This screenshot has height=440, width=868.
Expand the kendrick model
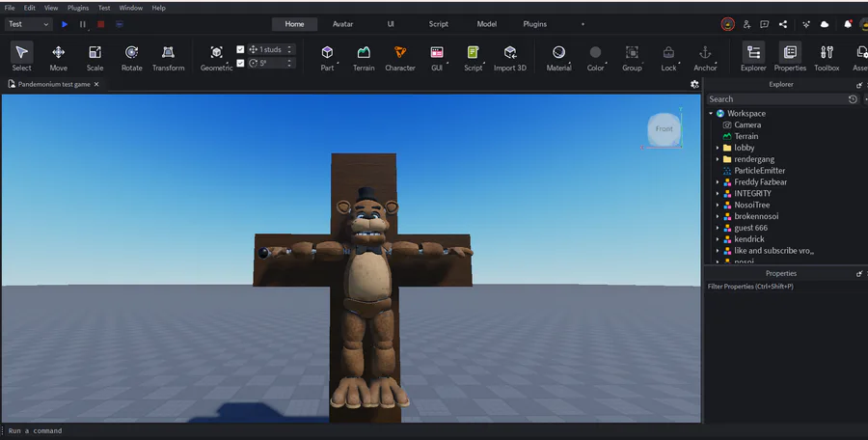coord(718,239)
